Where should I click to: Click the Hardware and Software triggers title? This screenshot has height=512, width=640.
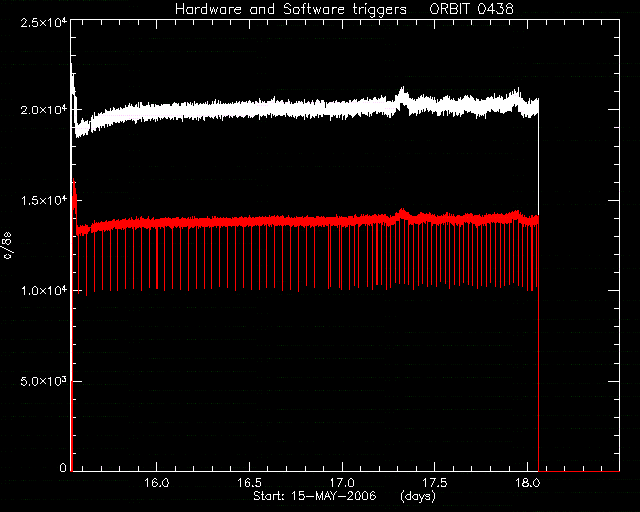(x=291, y=9)
